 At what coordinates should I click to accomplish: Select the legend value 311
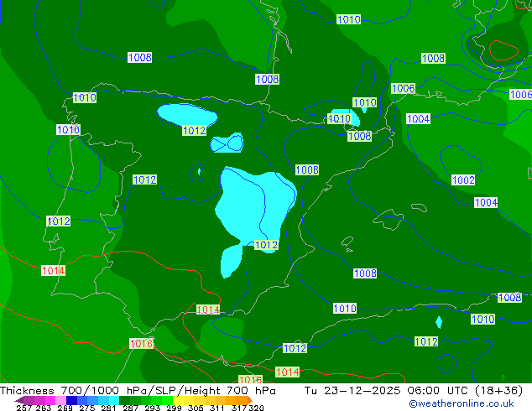point(216,408)
